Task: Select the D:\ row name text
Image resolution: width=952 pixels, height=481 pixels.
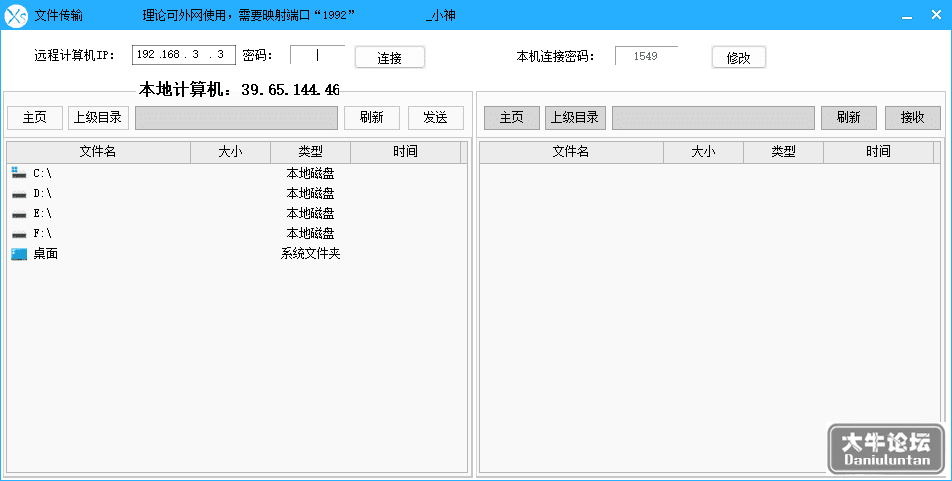Action: coord(42,194)
